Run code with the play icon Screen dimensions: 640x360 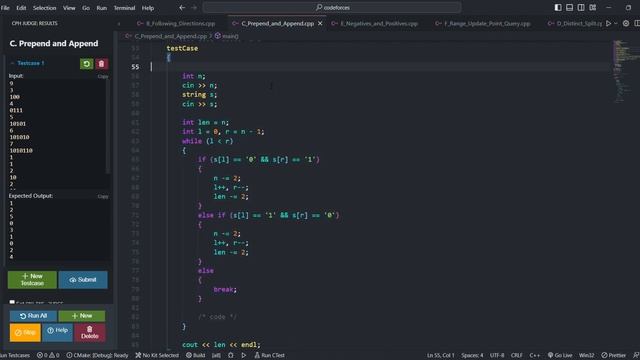(608, 24)
